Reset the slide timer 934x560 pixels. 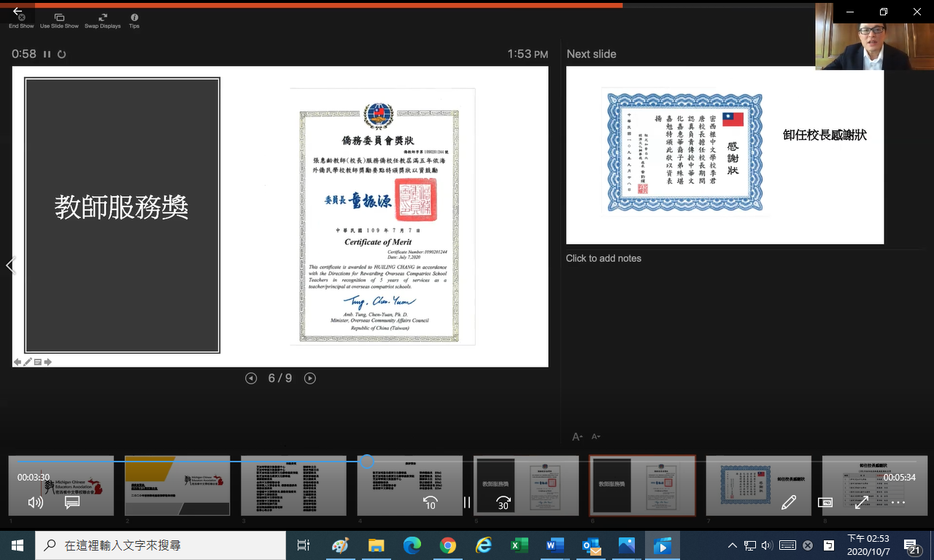point(62,54)
